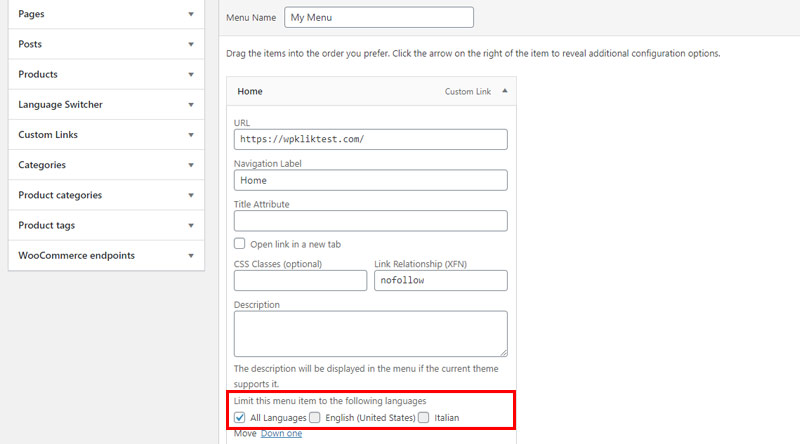The height and width of the screenshot is (444, 800).
Task: Uncheck the All Languages checkbox
Action: coord(239,417)
